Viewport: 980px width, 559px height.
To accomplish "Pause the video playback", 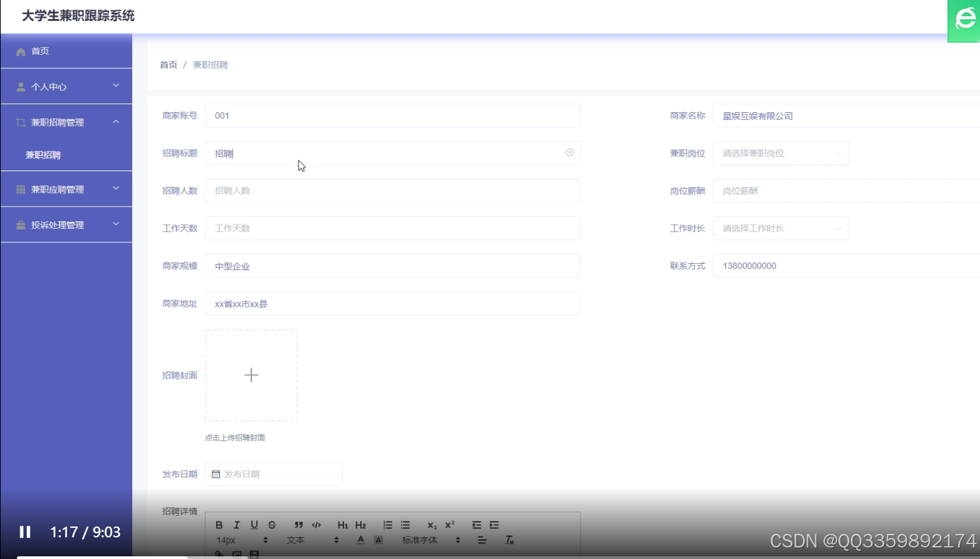I will pos(25,532).
